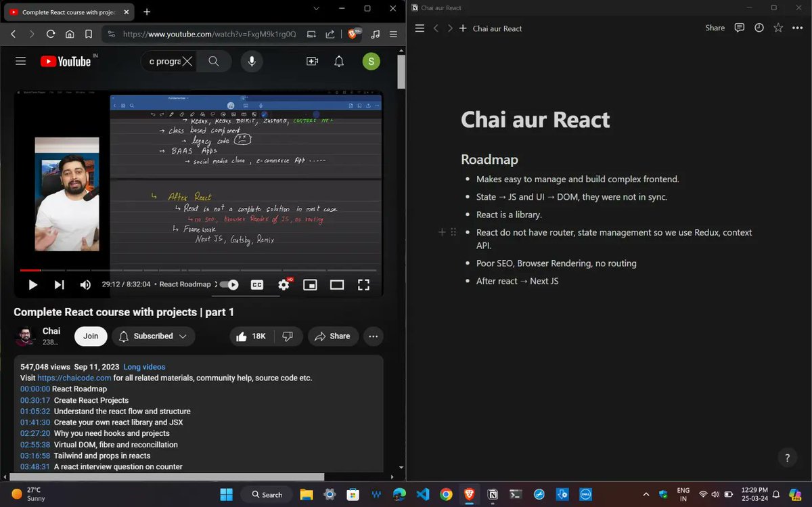This screenshot has width=812, height=507.
Task: Select the Complete React course browser tab
Action: [x=69, y=12]
